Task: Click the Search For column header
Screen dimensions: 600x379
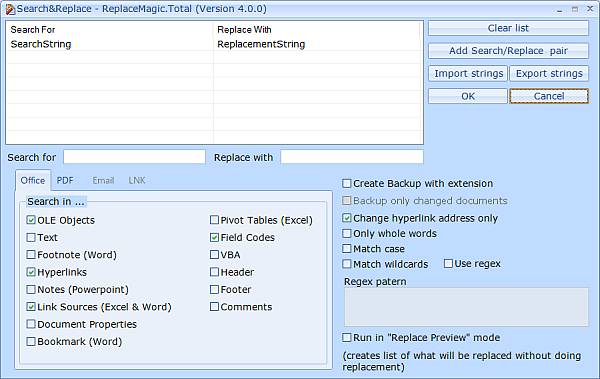Action: click(x=33, y=30)
